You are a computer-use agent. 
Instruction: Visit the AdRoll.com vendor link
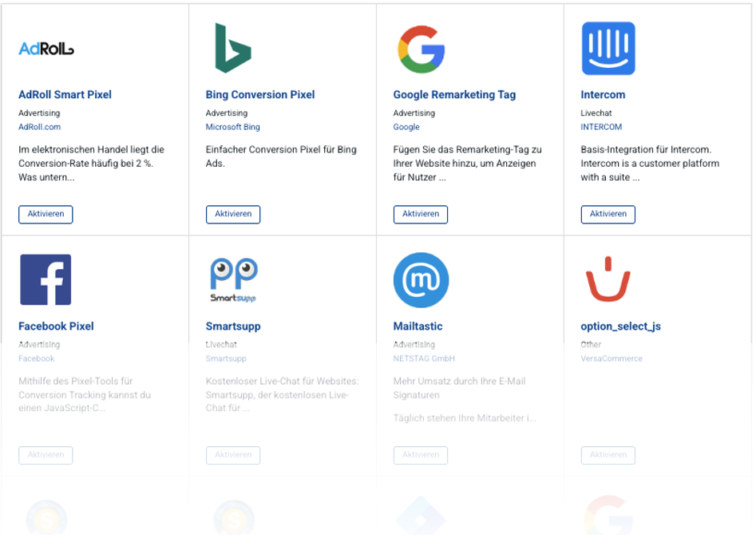tap(40, 127)
